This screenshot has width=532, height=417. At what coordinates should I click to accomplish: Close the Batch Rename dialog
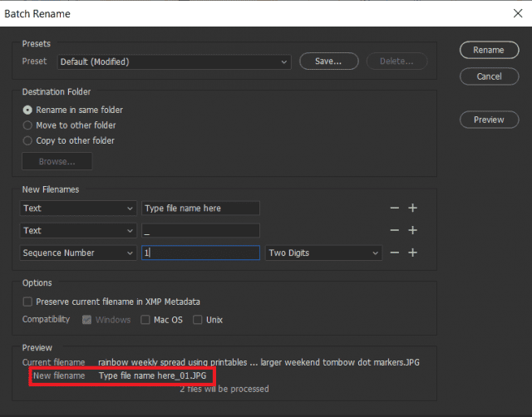(x=518, y=13)
